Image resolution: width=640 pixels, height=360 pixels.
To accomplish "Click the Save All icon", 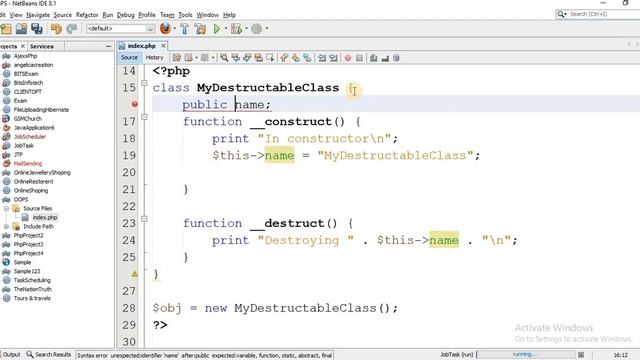I will click(x=37, y=29).
